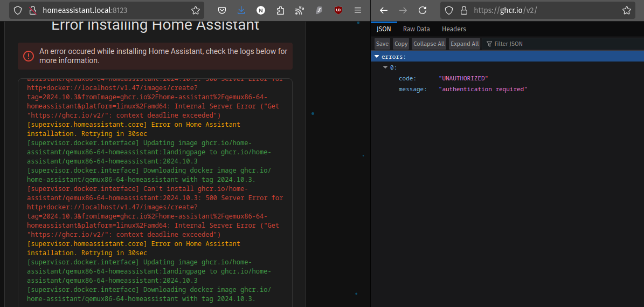Bookmark homeassistant.local with the star icon

tap(196, 10)
